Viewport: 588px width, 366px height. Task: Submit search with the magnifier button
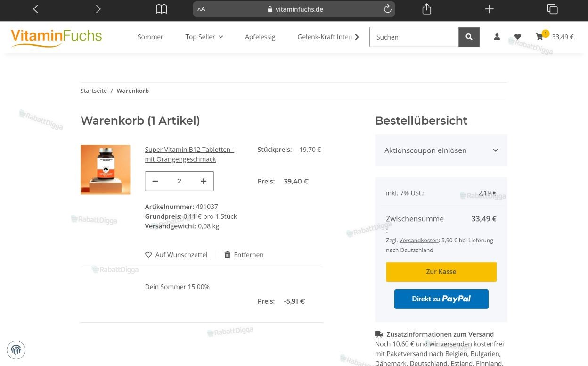tap(469, 37)
